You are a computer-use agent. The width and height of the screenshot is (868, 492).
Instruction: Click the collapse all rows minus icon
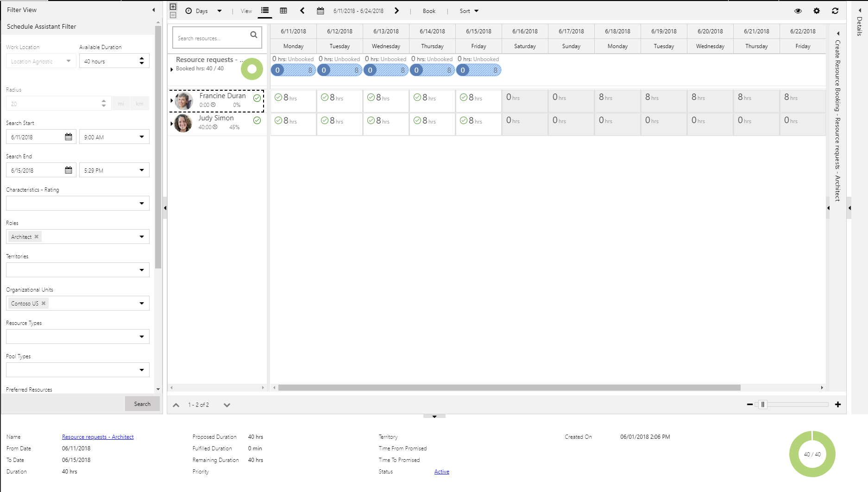[x=173, y=15]
